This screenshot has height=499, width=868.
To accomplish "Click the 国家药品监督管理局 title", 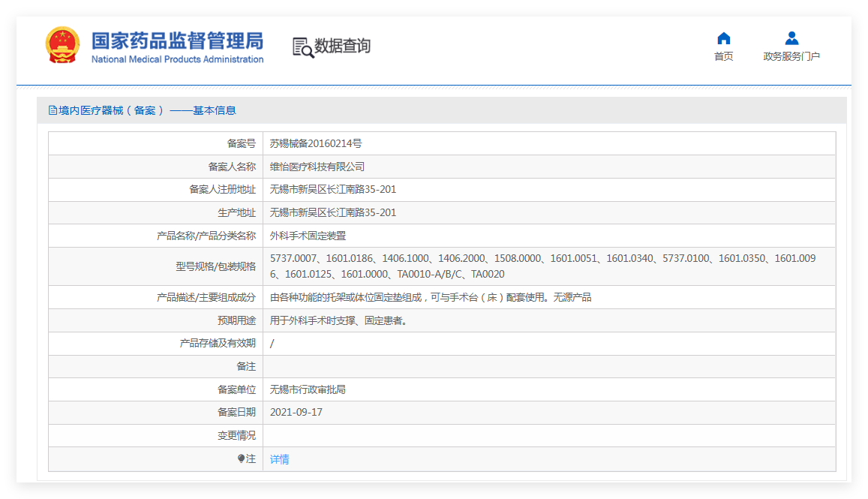I will (177, 41).
